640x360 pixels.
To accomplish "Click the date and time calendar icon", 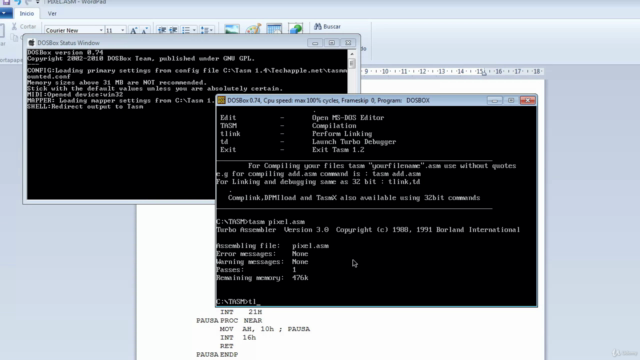I will (274, 29).
